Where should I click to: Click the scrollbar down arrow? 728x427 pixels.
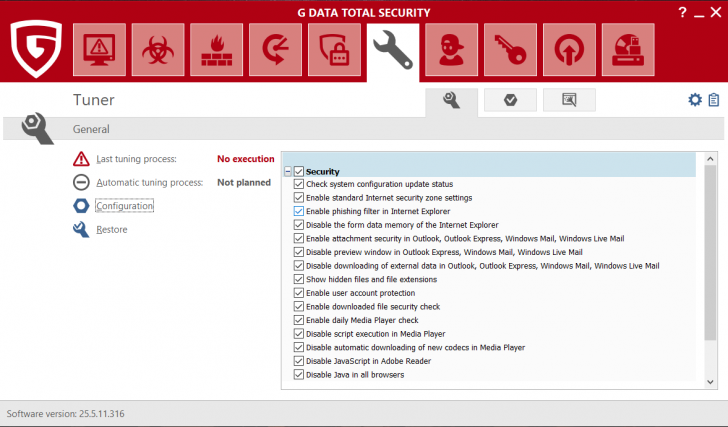point(710,382)
